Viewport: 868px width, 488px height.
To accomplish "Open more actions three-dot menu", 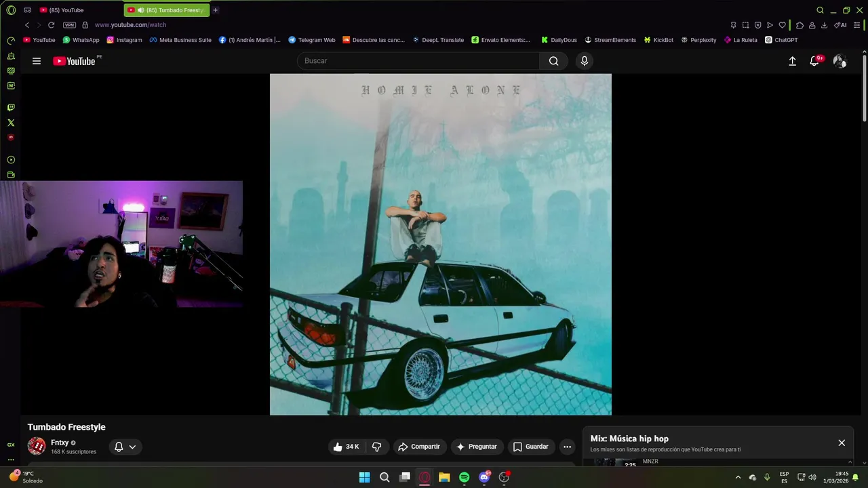I will (x=567, y=447).
